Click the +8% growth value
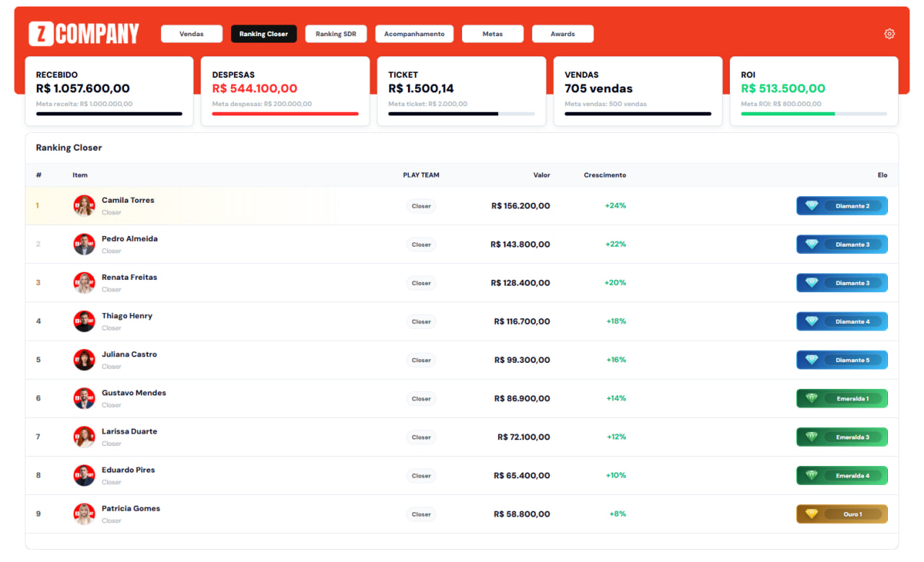 (617, 514)
